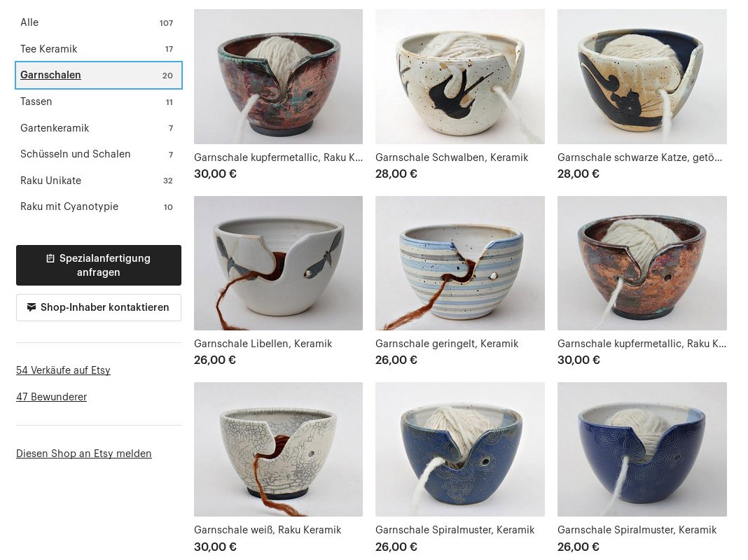
Task: Open the Tassen category
Action: [x=99, y=101]
